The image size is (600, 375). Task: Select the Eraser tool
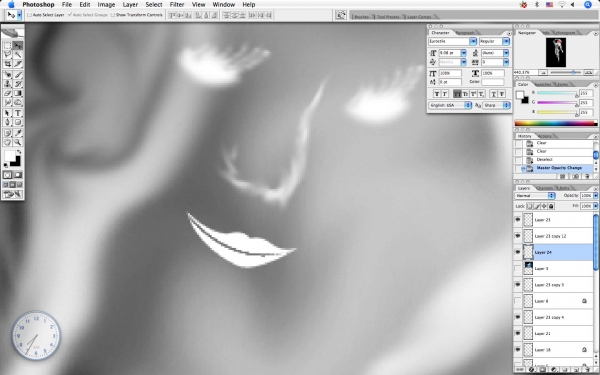[x=7, y=93]
